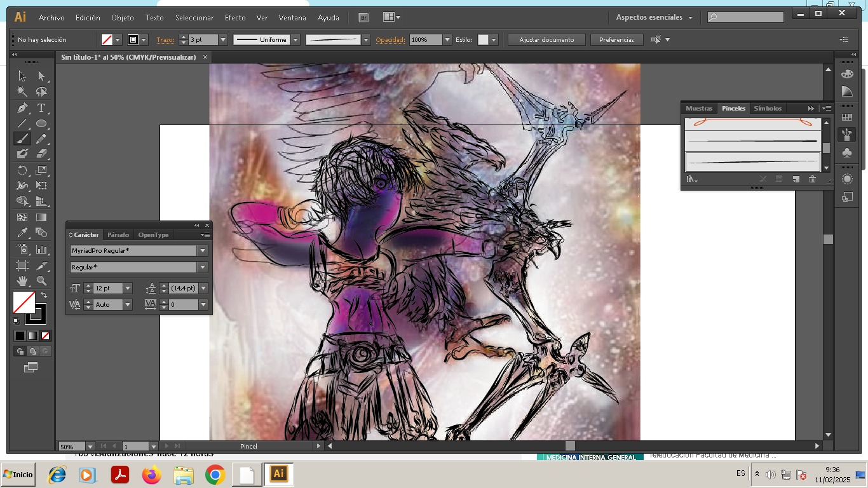Screen dimensions: 868x488
Task: Select the Selection tool (black arrow)
Action: coord(22,76)
